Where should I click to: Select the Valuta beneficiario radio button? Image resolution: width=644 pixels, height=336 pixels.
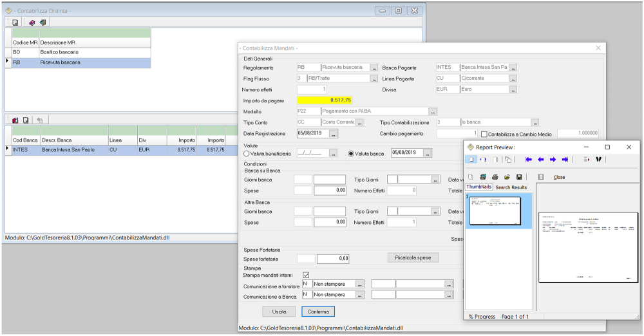click(x=247, y=154)
